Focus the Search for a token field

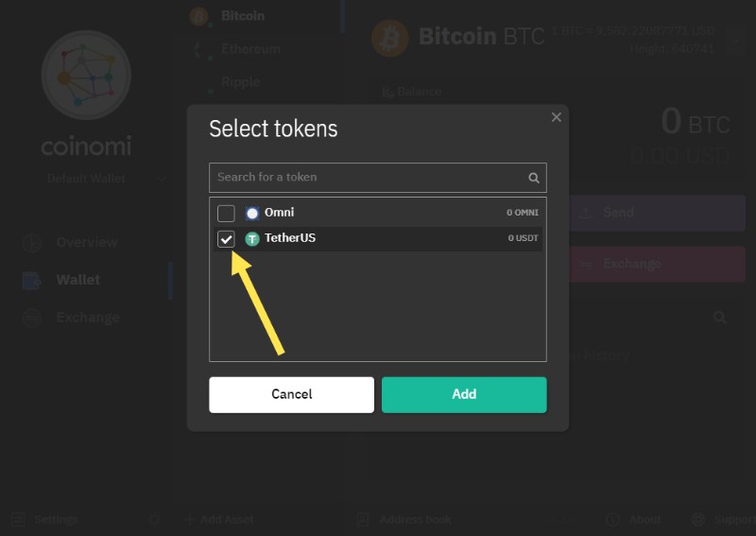click(378, 178)
